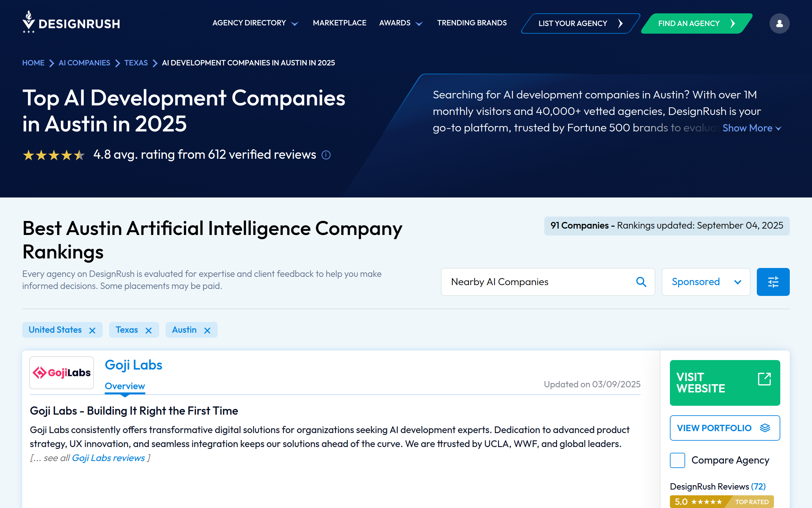Open the Sponsored sort dropdown
Screen dimensions: 812x508
(x=706, y=282)
